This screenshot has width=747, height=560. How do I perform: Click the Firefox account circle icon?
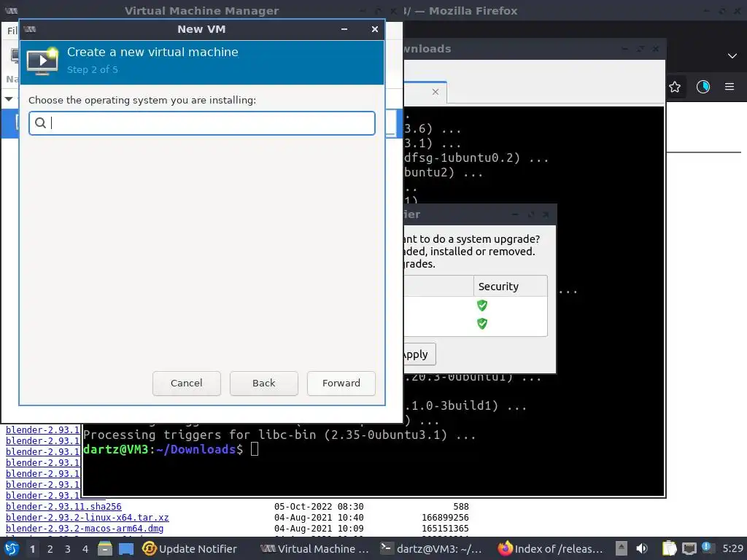coord(703,87)
